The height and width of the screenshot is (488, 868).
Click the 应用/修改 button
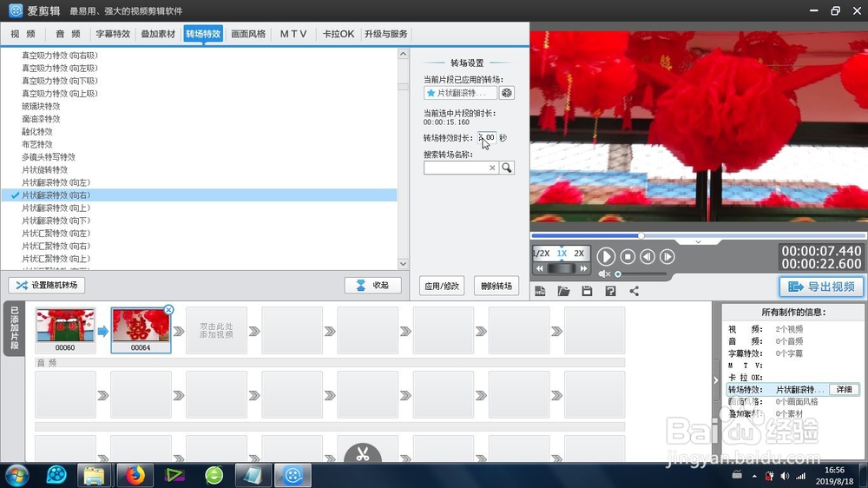click(x=442, y=286)
